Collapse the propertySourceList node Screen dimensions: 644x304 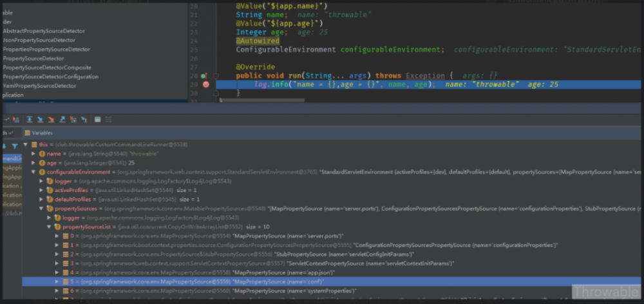pos(49,227)
